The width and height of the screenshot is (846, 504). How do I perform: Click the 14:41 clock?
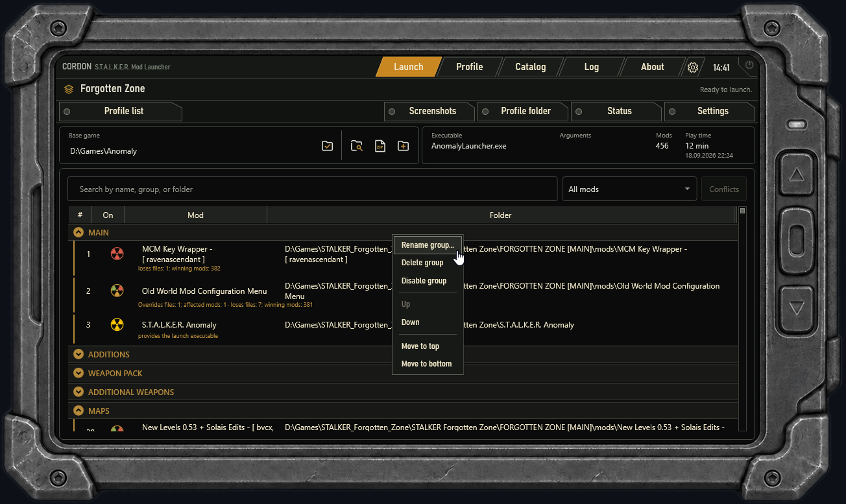pos(721,68)
